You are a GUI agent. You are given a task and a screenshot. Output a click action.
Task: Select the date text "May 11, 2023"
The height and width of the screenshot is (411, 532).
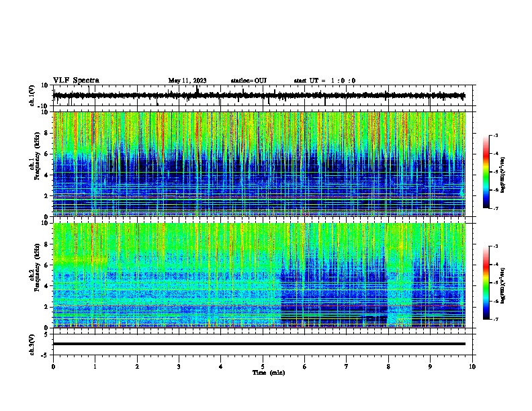tap(187, 81)
